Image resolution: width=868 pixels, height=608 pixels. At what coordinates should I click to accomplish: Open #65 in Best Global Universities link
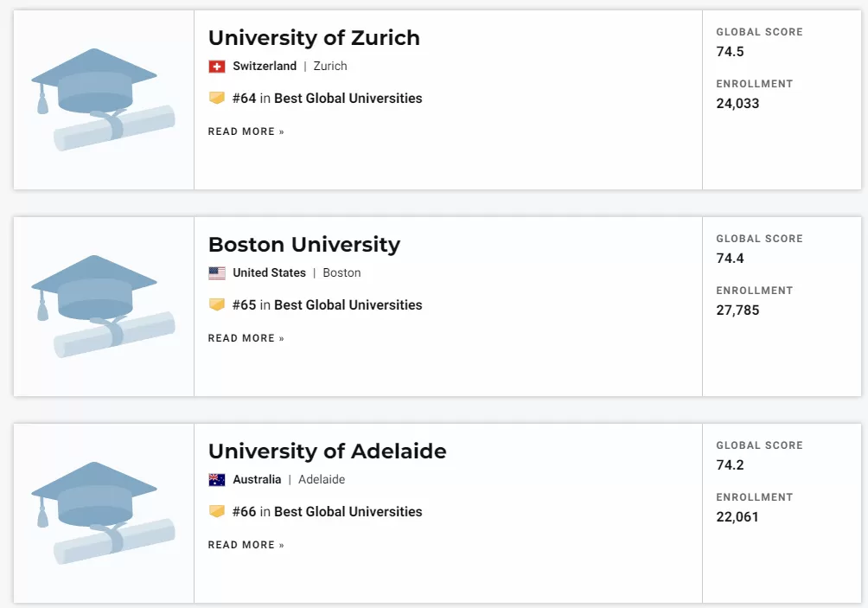(327, 304)
